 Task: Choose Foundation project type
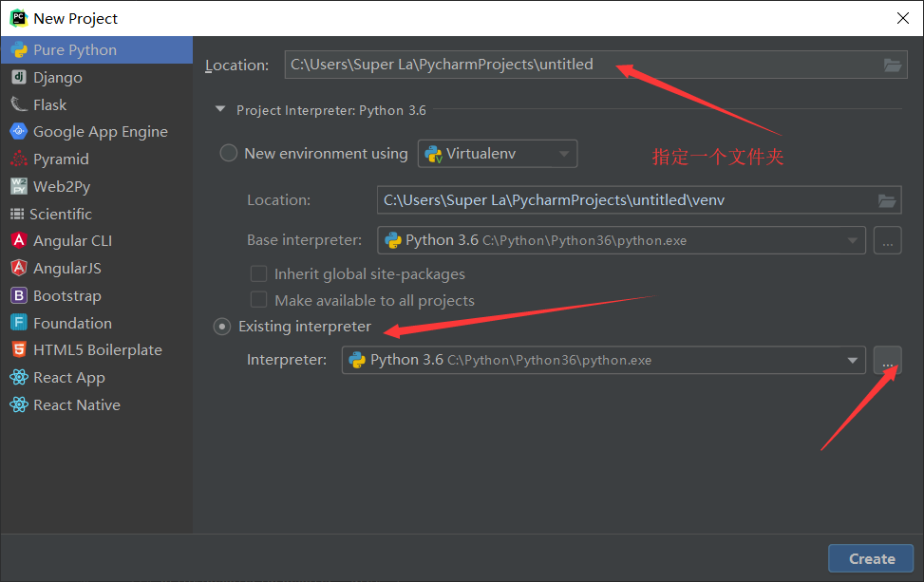[97, 323]
